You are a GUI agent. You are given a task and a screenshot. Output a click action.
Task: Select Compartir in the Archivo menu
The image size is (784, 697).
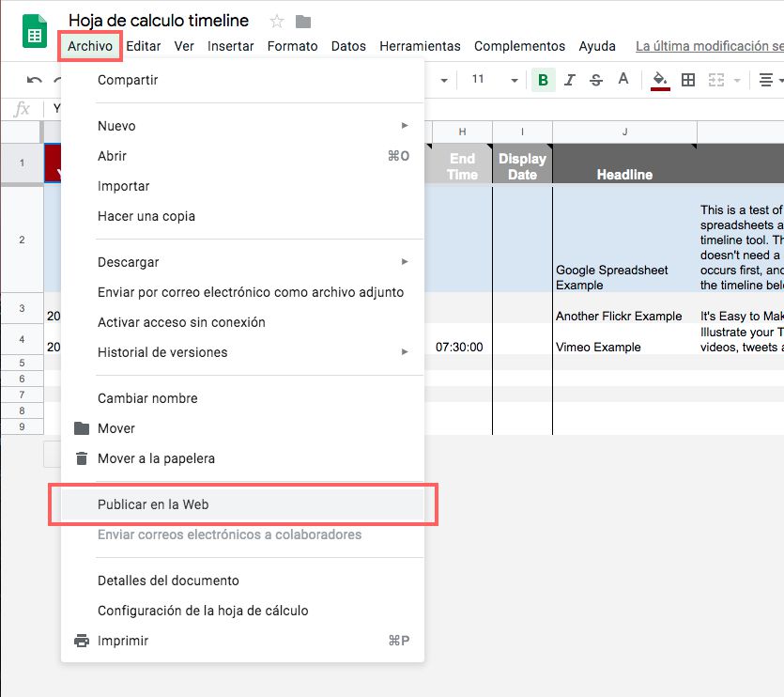[242, 80]
